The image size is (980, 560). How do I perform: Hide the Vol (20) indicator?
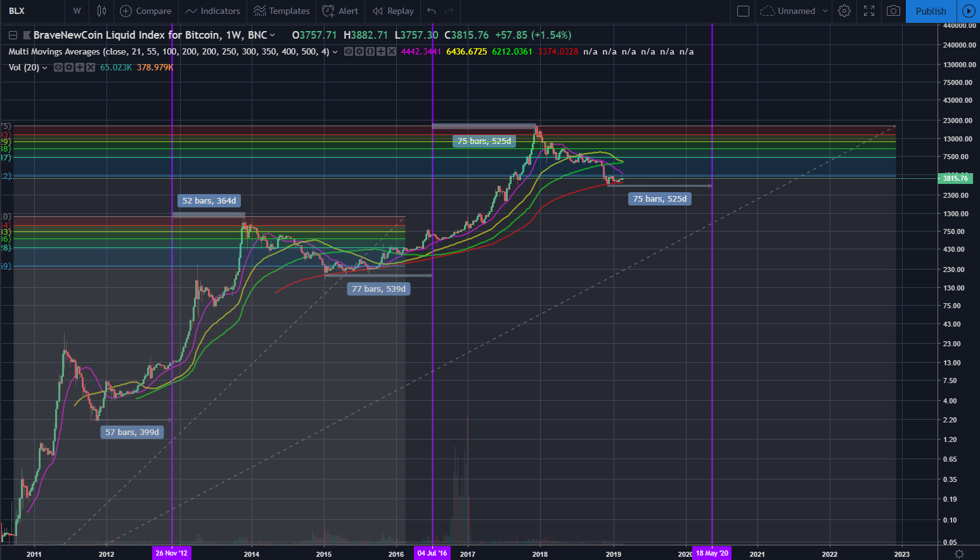point(58,67)
